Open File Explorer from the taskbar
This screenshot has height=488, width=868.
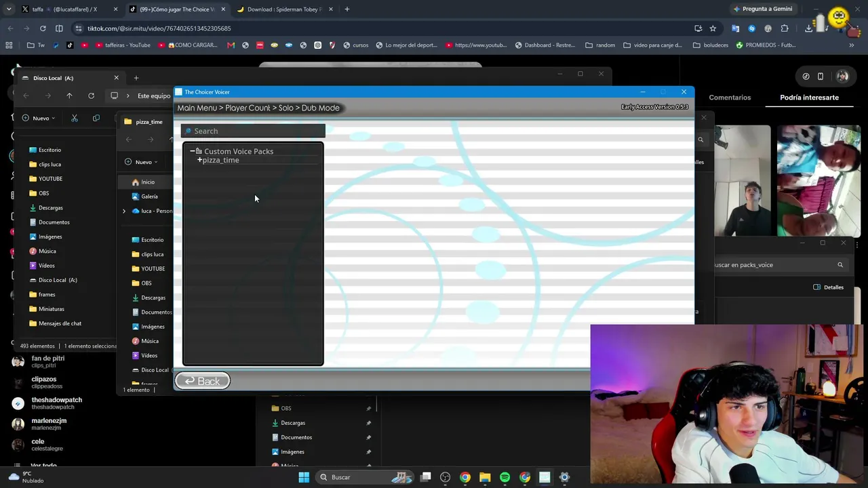click(x=485, y=477)
